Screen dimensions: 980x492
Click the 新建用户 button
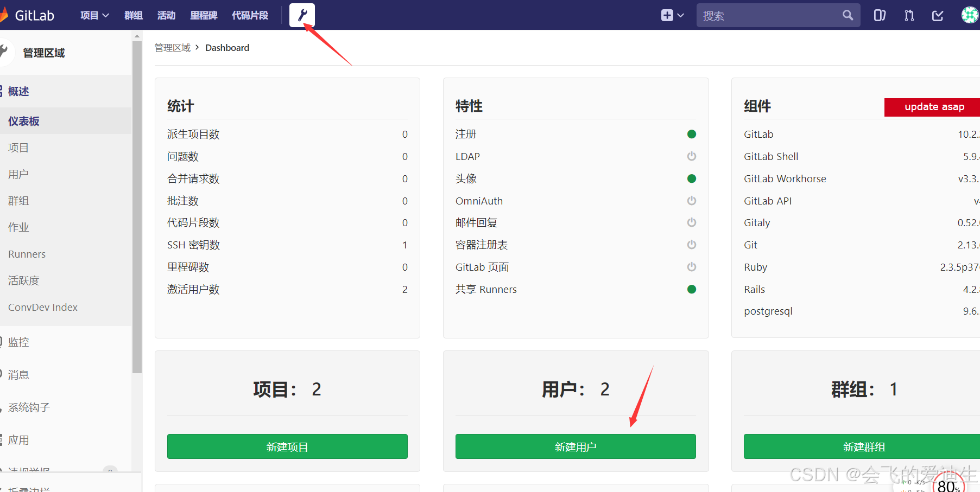pos(576,446)
